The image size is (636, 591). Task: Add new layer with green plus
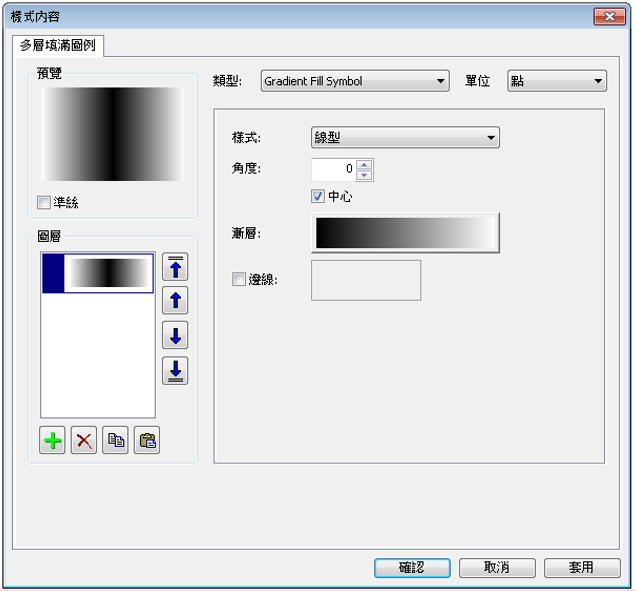[x=52, y=440]
